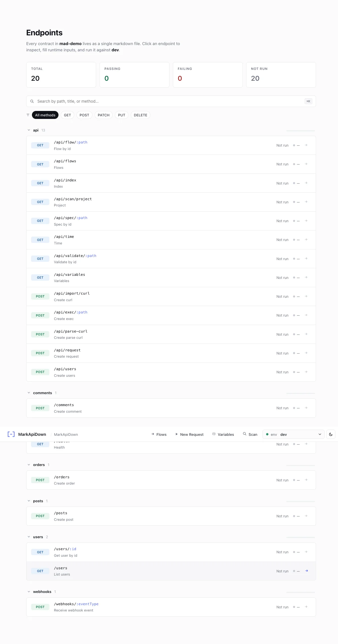Filter endpoints by DELETE method
Screen dimensions: 338x644
141,115
